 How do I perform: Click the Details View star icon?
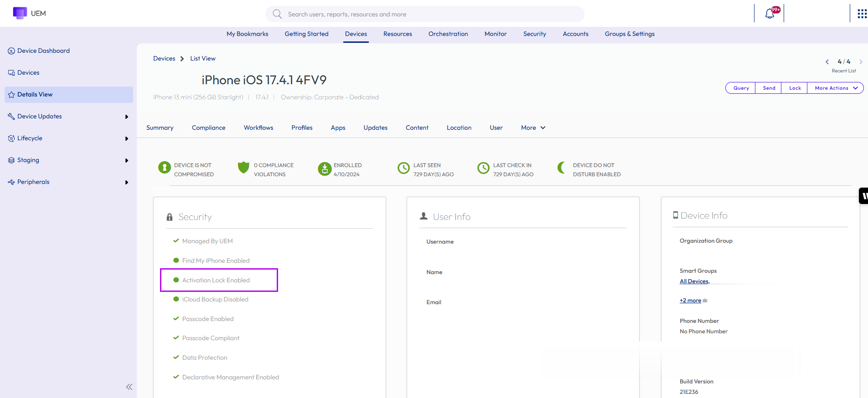[11, 95]
